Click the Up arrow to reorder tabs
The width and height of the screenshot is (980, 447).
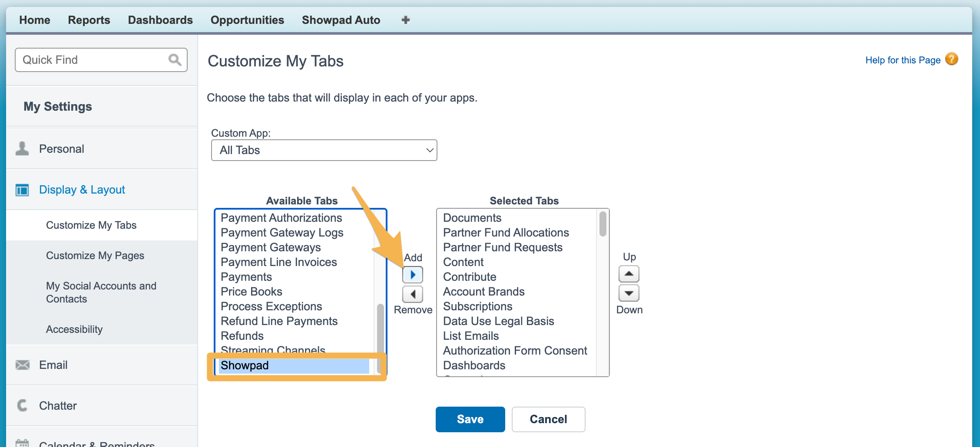(629, 274)
